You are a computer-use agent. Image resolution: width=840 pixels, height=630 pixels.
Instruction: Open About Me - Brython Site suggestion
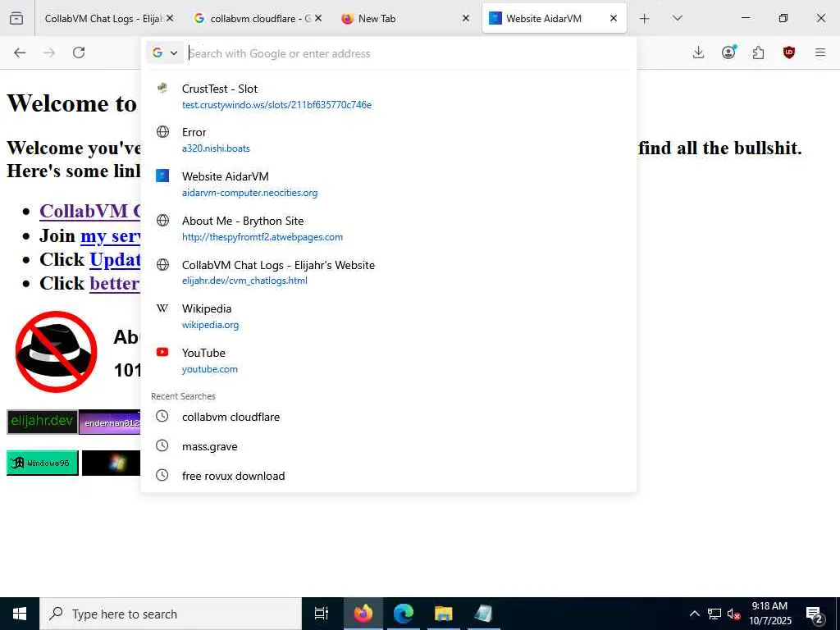pyautogui.click(x=388, y=228)
